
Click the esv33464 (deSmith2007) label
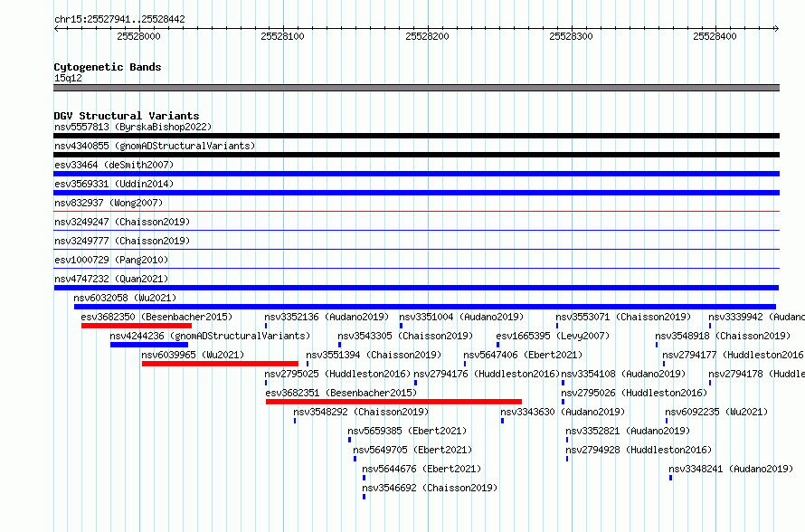click(114, 165)
